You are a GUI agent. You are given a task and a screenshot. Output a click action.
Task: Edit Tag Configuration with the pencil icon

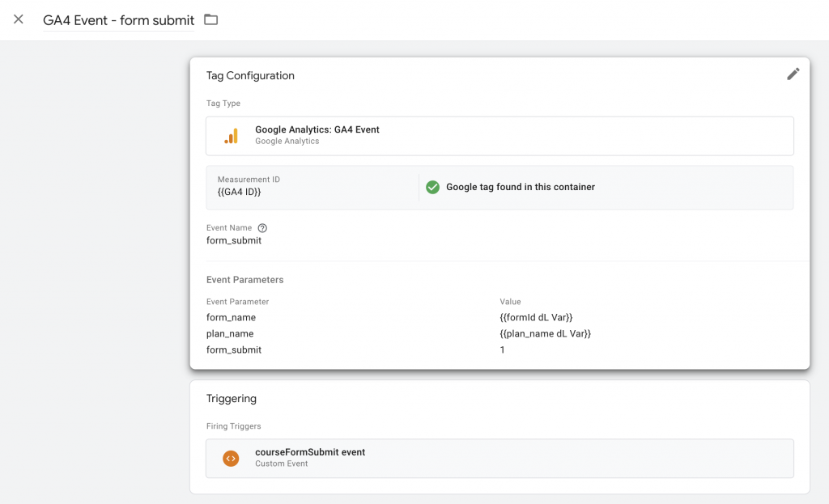793,74
